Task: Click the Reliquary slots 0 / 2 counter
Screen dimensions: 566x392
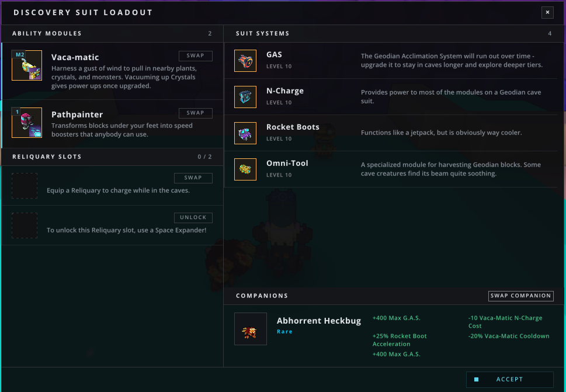Action: pyautogui.click(x=204, y=157)
